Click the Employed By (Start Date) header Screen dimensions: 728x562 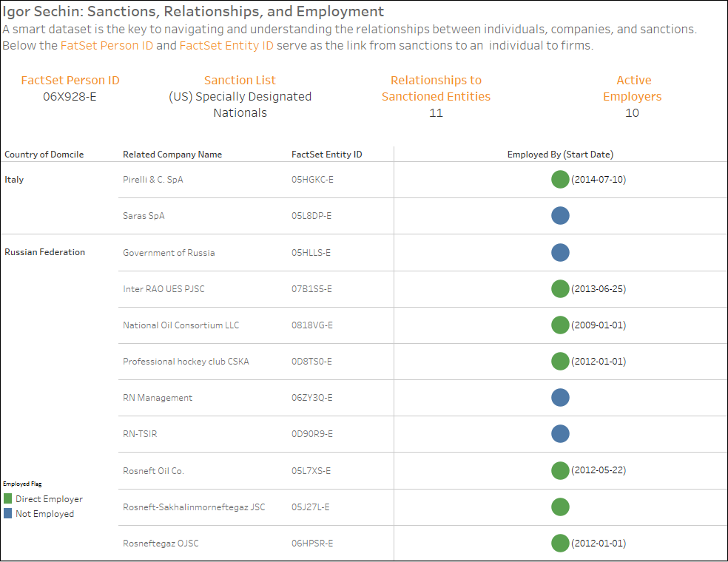click(560, 155)
